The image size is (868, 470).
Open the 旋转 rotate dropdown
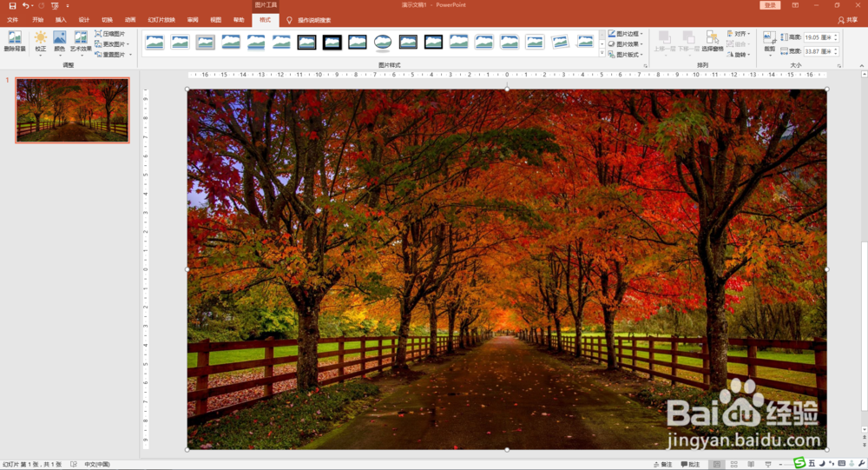739,55
